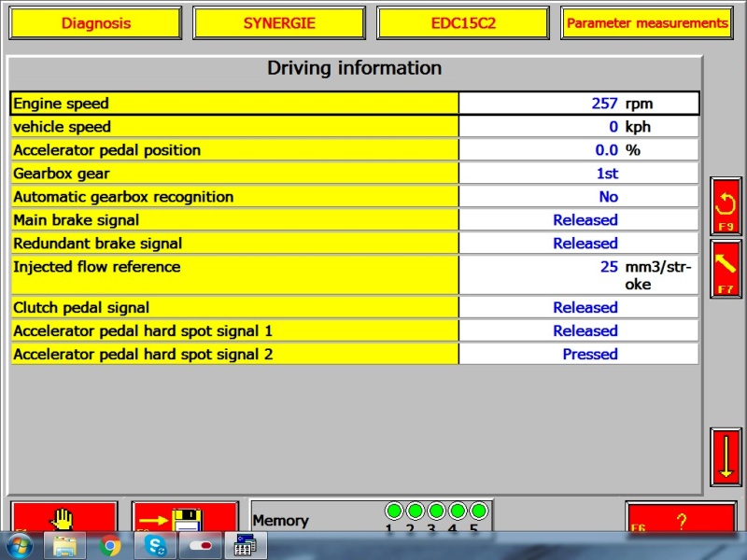The width and height of the screenshot is (747, 560).
Task: Select the Gearbox gear row
Action: pos(355,174)
